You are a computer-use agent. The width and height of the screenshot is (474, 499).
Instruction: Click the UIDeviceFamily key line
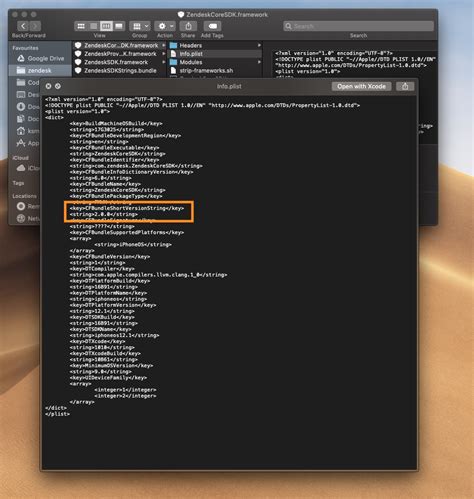108,378
